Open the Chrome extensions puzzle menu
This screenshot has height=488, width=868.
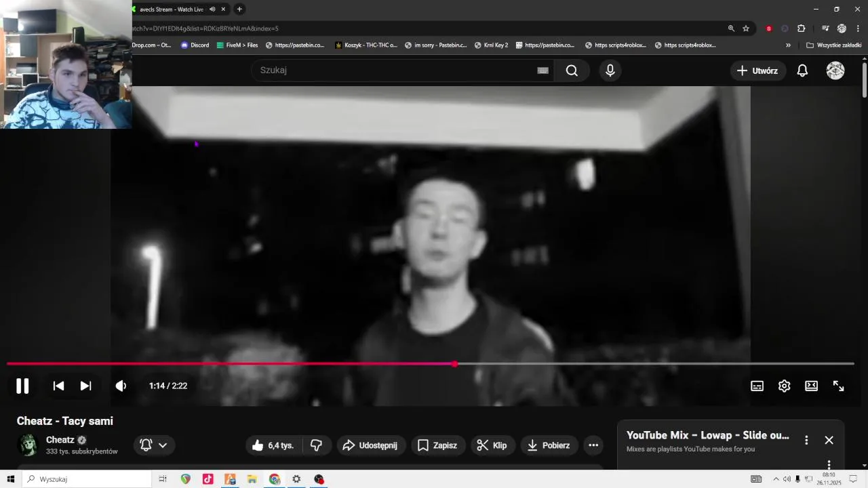pos(801,28)
